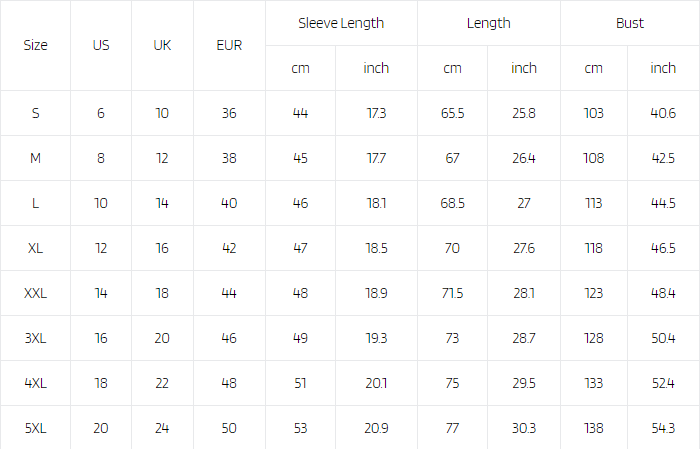Click the 5XL size row label
700x449 pixels.
[35, 428]
